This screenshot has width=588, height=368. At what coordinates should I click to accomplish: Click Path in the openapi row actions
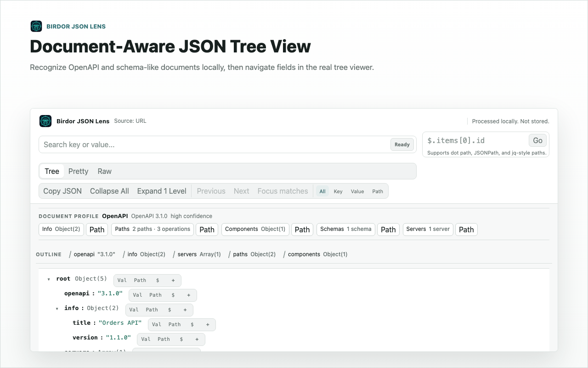pyautogui.click(x=156, y=295)
